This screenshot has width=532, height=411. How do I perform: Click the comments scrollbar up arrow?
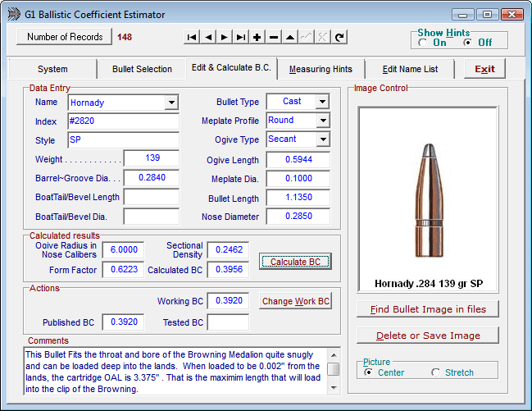tap(334, 355)
